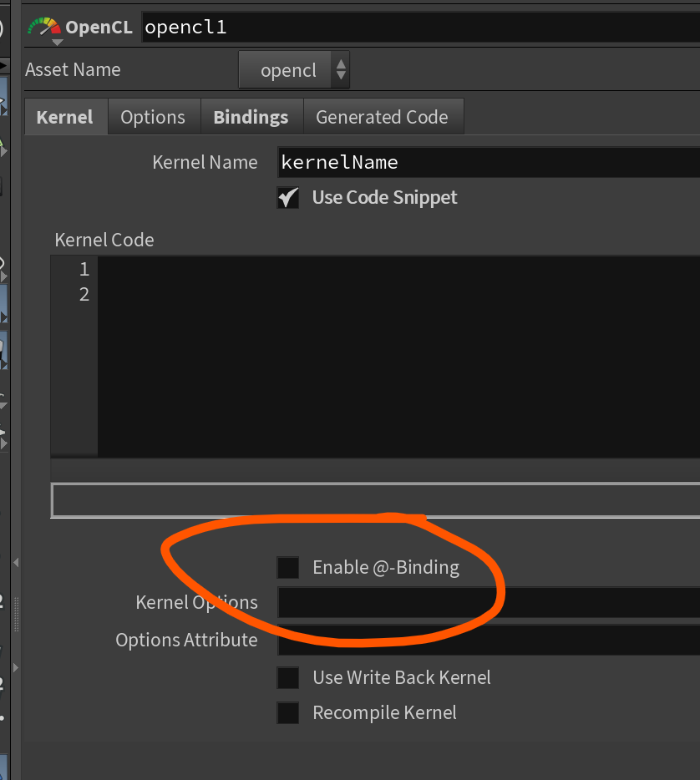700x780 pixels.
Task: Select the Bindings tab
Action: click(x=251, y=118)
